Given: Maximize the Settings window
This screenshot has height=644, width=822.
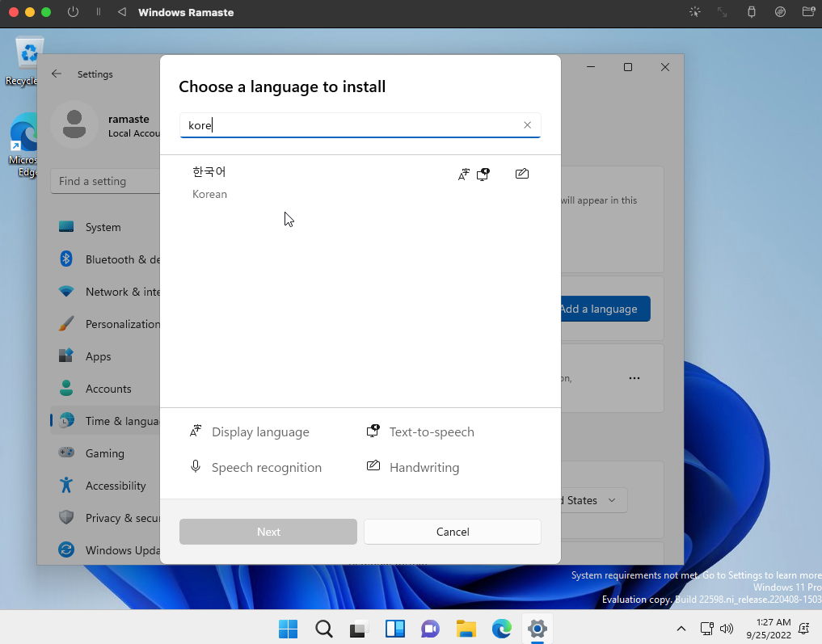Looking at the screenshot, I should (x=628, y=67).
